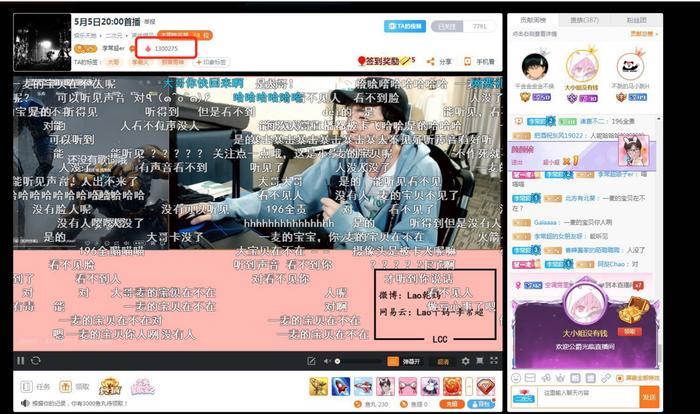Send the golden tree gift

318,386
